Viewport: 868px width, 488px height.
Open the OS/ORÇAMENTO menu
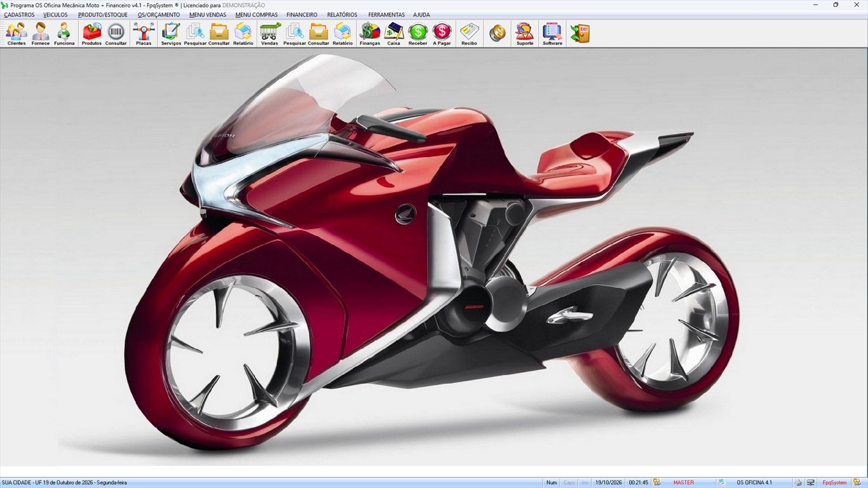point(159,15)
